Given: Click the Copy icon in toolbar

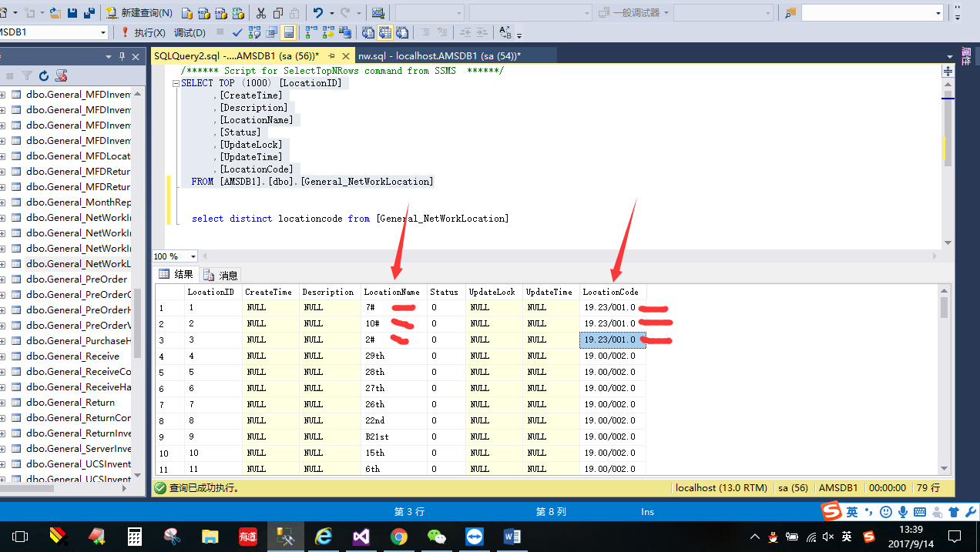Looking at the screenshot, I should coord(278,13).
